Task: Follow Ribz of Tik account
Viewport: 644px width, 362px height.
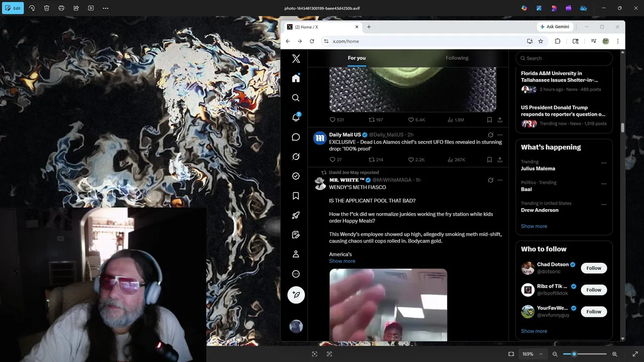Action: 594,290
